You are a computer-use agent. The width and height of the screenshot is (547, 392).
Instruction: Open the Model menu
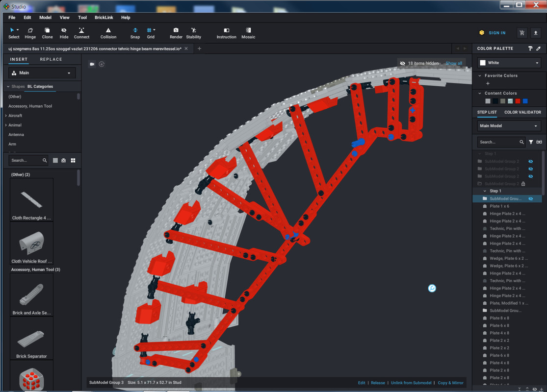click(x=45, y=18)
